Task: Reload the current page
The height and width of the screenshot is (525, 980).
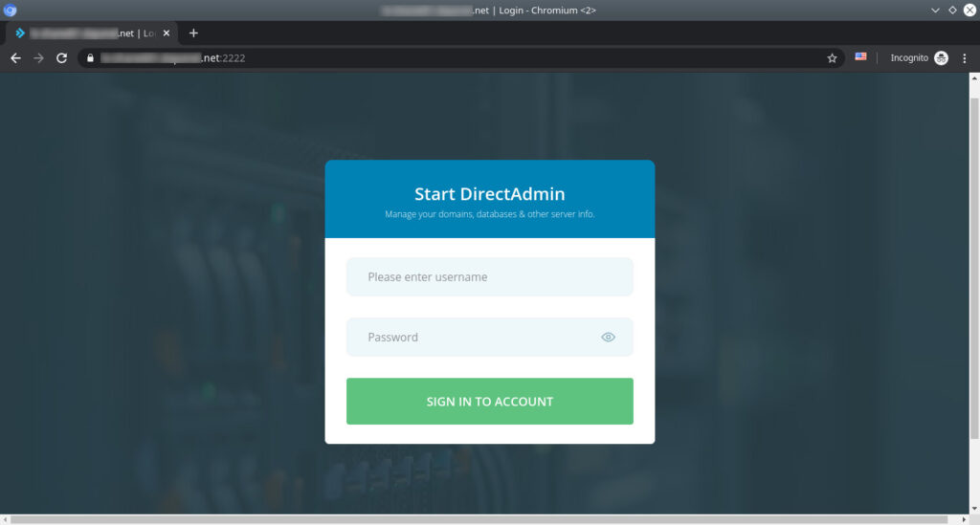Action: click(61, 58)
